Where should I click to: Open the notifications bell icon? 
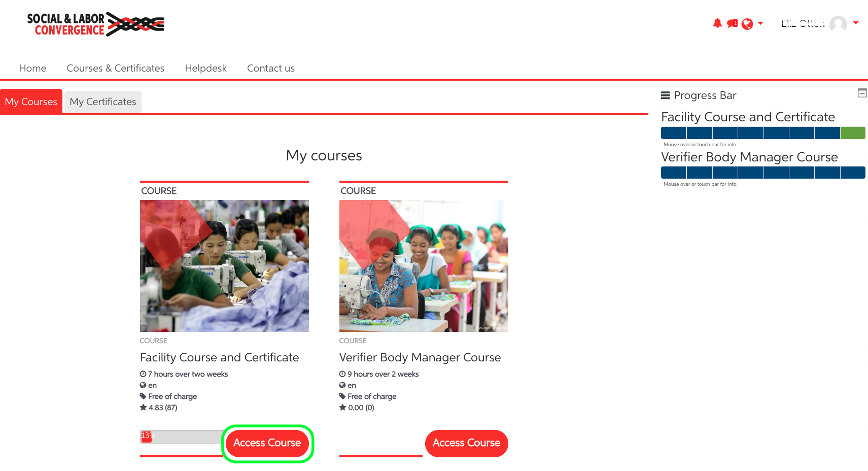tap(717, 23)
